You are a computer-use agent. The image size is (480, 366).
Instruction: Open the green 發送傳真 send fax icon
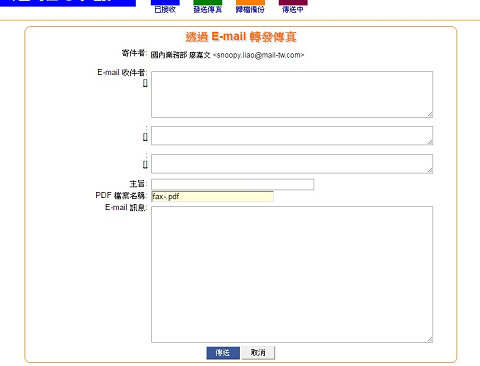tap(207, 6)
